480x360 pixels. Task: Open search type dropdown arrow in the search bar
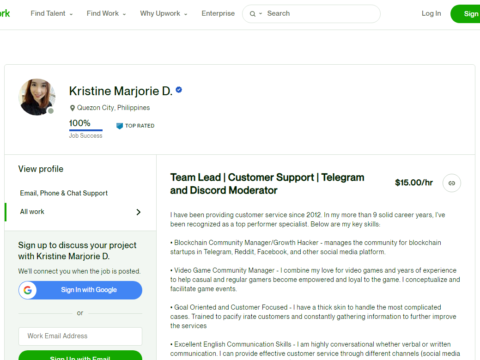click(x=261, y=14)
